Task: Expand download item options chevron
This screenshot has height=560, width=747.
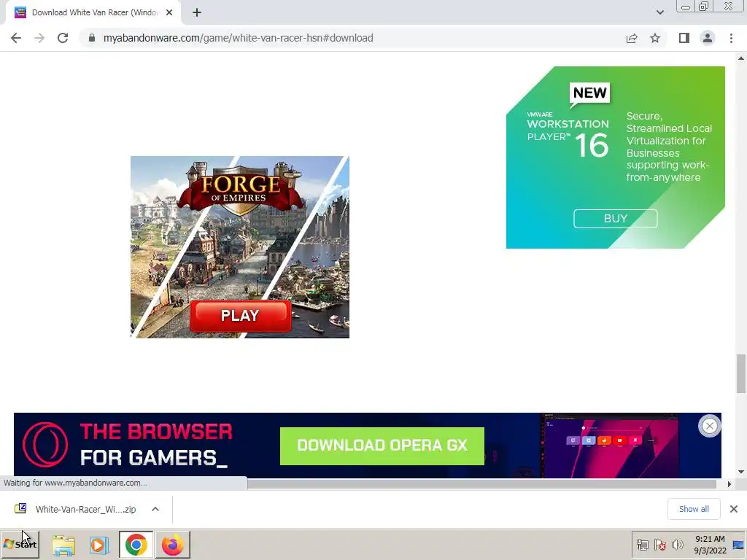Action: [x=155, y=509]
